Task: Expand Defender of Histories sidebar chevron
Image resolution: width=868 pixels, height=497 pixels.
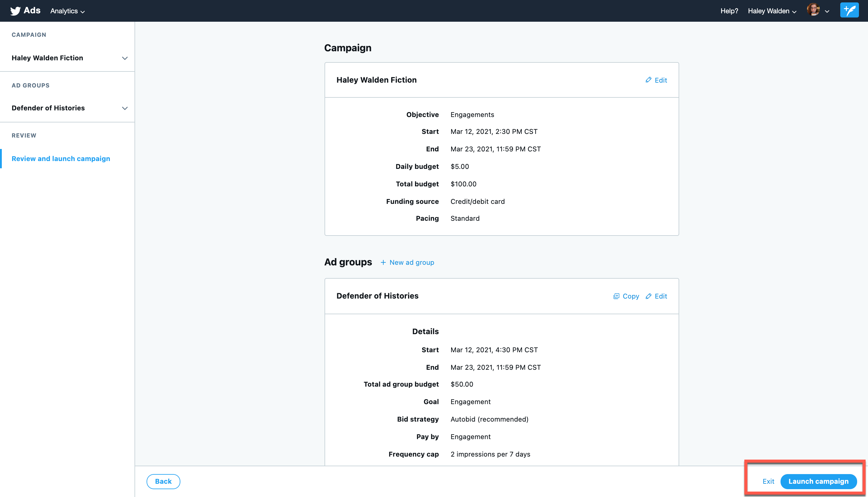Action: [x=125, y=108]
